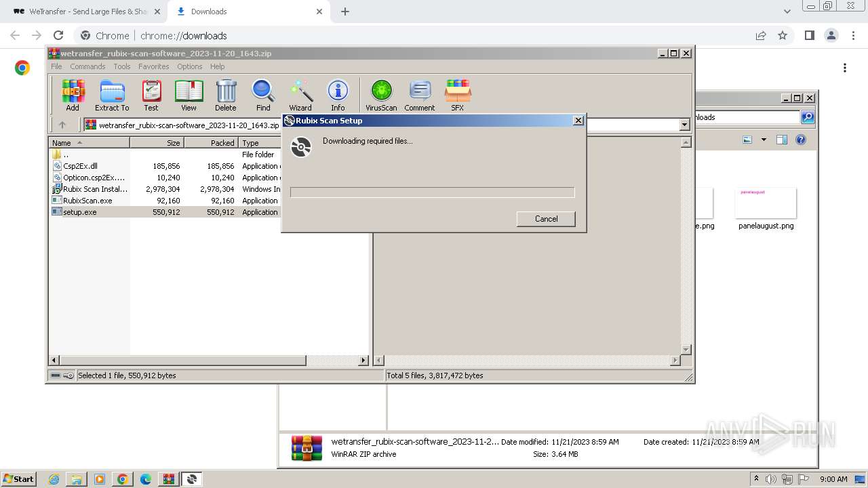Open the Find magnifier tool

click(263, 95)
